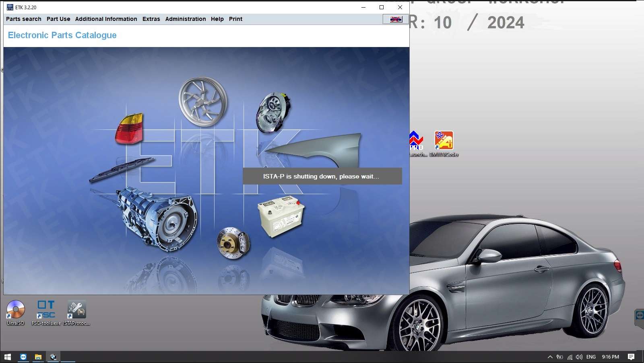Click the BMW app icon in taskbar
The height and width of the screenshot is (363, 644).
coord(53,357)
